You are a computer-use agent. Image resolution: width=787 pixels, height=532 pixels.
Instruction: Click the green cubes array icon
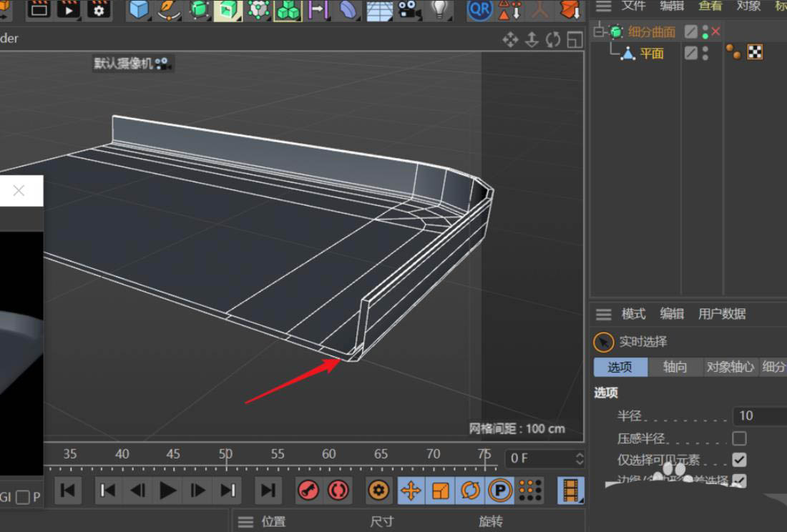(288, 9)
